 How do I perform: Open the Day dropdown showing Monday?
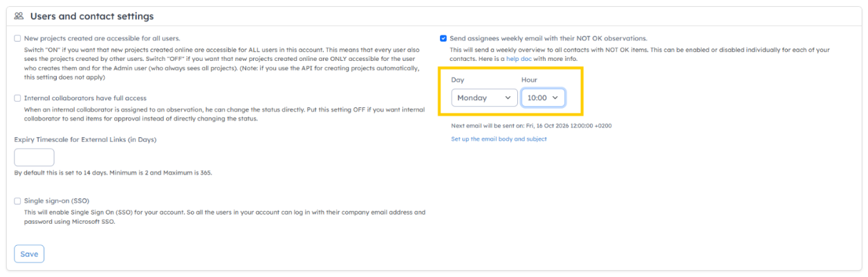[x=484, y=98]
